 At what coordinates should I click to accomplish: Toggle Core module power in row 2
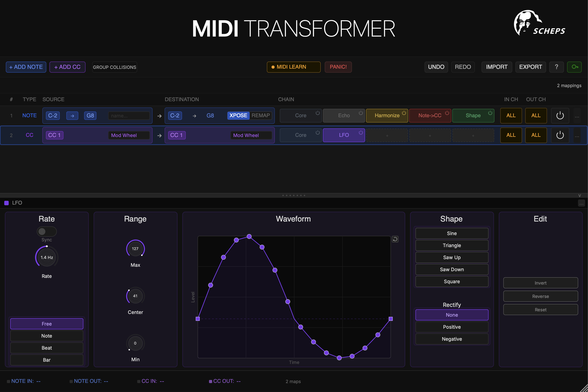point(317,132)
